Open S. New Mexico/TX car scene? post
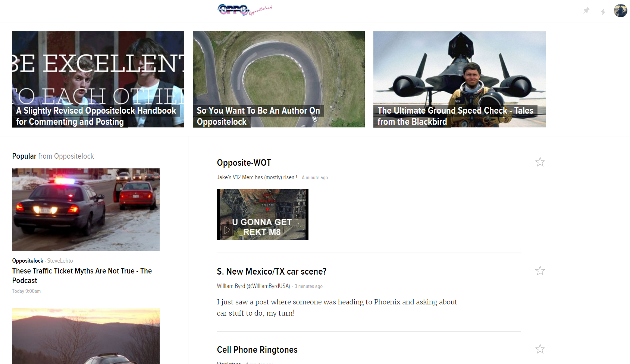This screenshot has height=364, width=630. point(272,272)
